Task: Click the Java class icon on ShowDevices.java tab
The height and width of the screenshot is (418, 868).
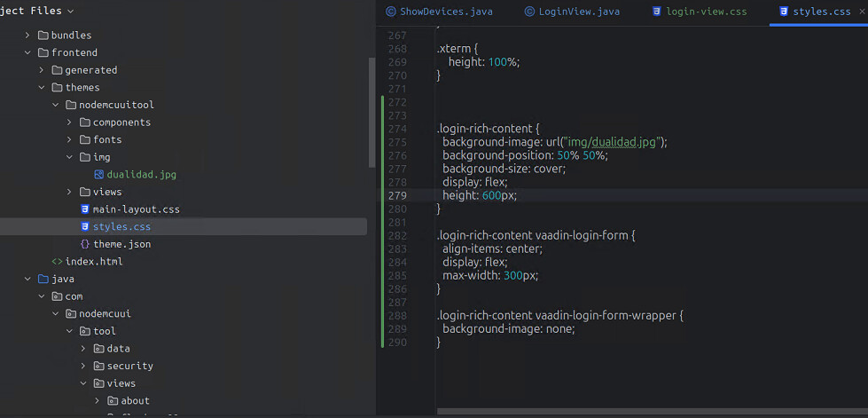Action: (390, 12)
